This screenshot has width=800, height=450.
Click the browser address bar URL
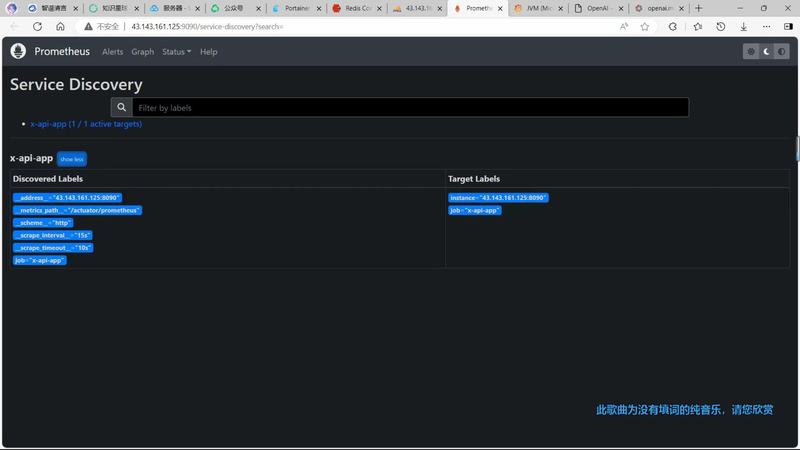[x=207, y=27]
